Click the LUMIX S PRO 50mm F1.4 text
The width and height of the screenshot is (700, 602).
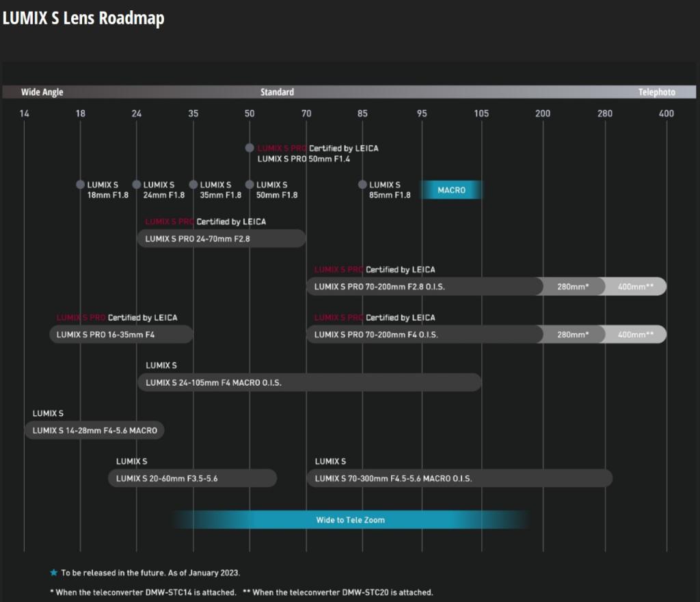pyautogui.click(x=304, y=159)
